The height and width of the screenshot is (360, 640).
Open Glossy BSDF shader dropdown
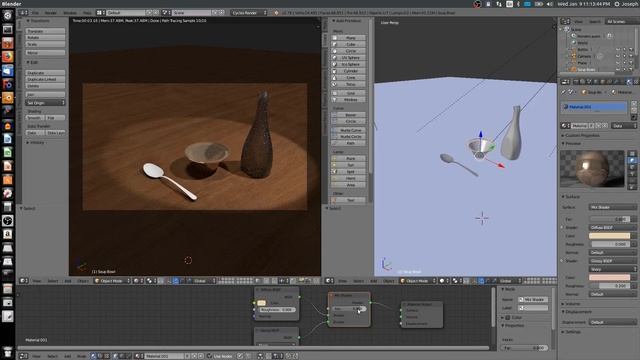pos(613,261)
